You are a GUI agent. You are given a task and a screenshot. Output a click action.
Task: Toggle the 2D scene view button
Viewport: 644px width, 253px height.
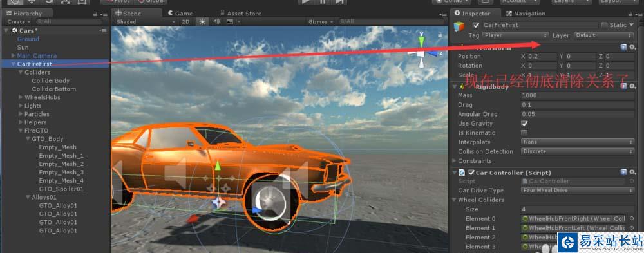click(x=185, y=22)
